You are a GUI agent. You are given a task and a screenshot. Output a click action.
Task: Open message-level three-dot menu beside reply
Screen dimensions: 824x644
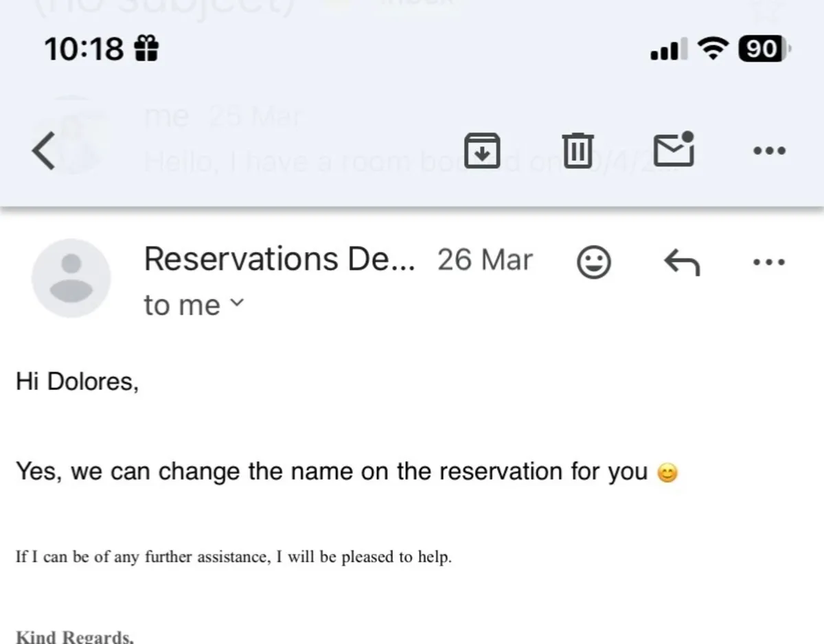(769, 262)
